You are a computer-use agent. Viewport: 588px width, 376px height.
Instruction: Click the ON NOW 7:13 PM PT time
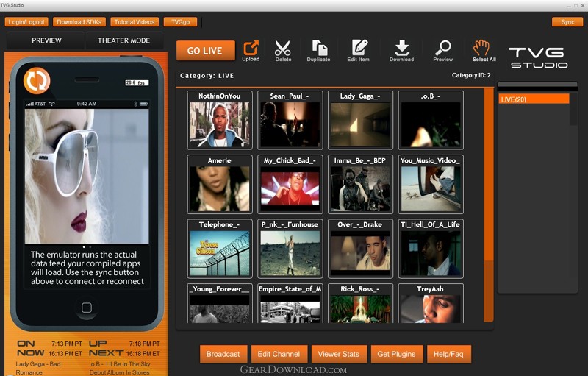coord(67,344)
